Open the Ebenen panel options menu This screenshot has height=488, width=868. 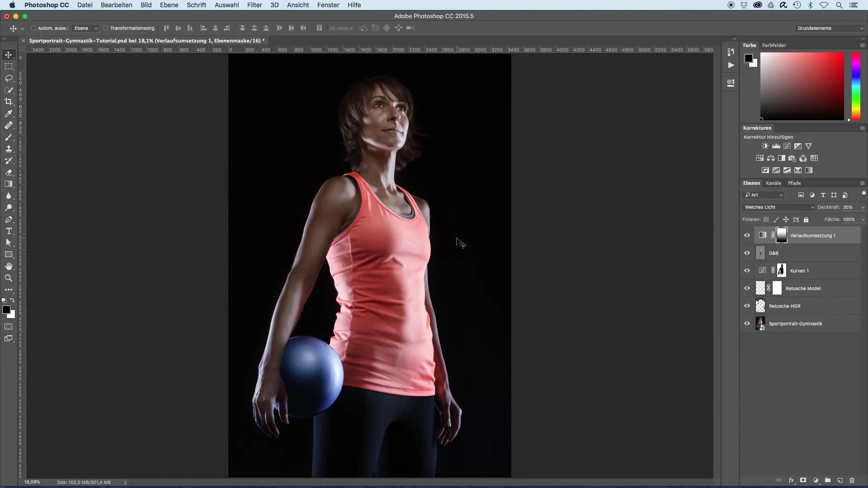(x=862, y=183)
